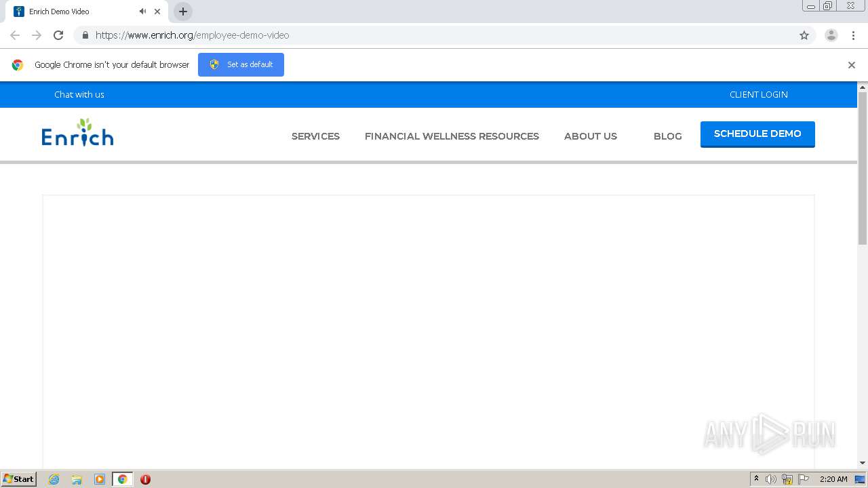Viewport: 868px width, 488px height.
Task: Dismiss the default browser infobar
Action: click(852, 65)
